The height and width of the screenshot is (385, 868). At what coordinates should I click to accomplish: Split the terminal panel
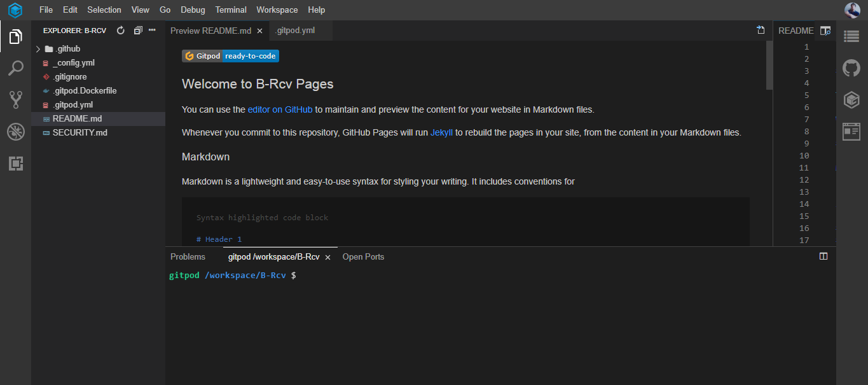tap(823, 256)
